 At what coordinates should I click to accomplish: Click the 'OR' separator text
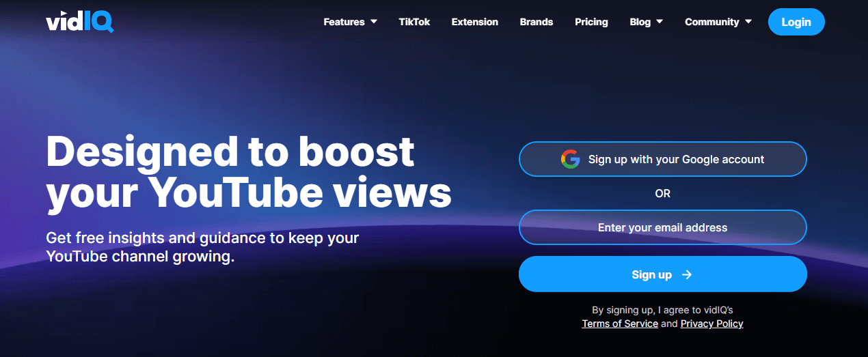click(663, 193)
